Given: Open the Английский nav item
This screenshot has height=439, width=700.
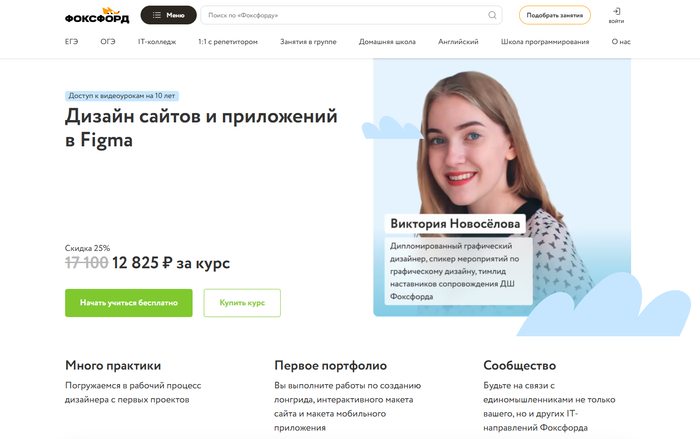Looking at the screenshot, I should pos(458,42).
